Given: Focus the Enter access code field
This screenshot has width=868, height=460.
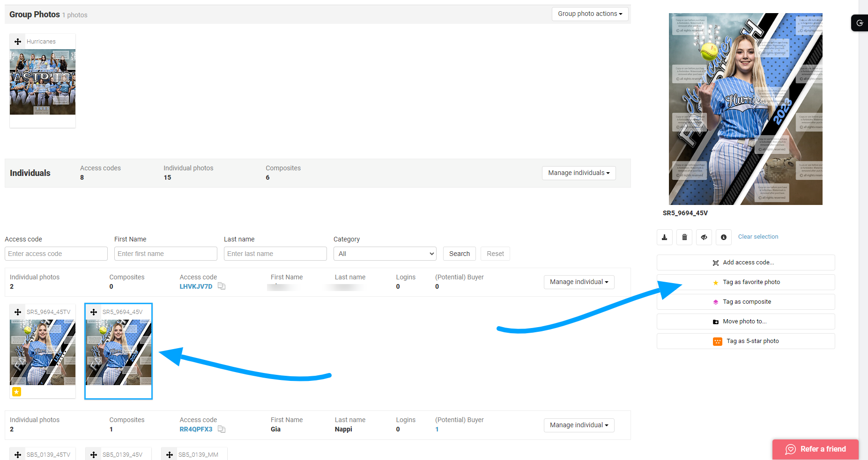Looking at the screenshot, I should [56, 254].
